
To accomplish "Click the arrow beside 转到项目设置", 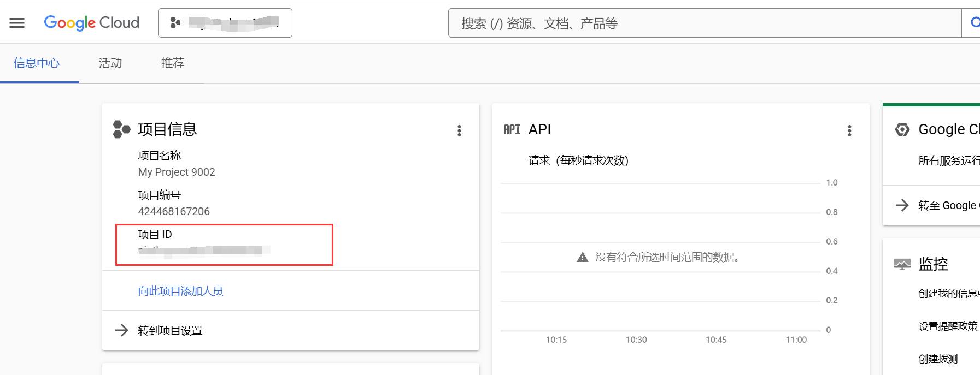I will coord(122,330).
